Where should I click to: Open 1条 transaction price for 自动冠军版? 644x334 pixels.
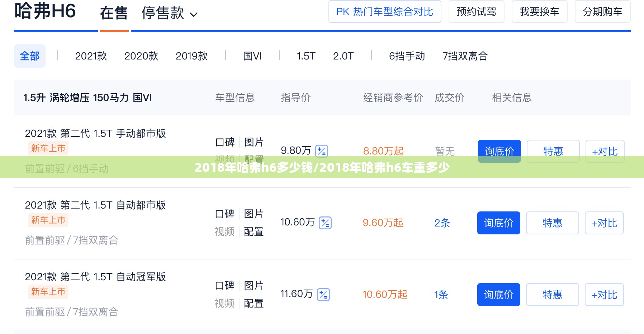(441, 295)
